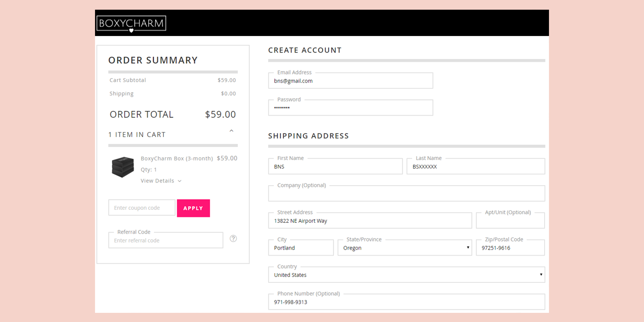The image size is (644, 322).
Task: Click the Email Address field
Action: (350, 81)
